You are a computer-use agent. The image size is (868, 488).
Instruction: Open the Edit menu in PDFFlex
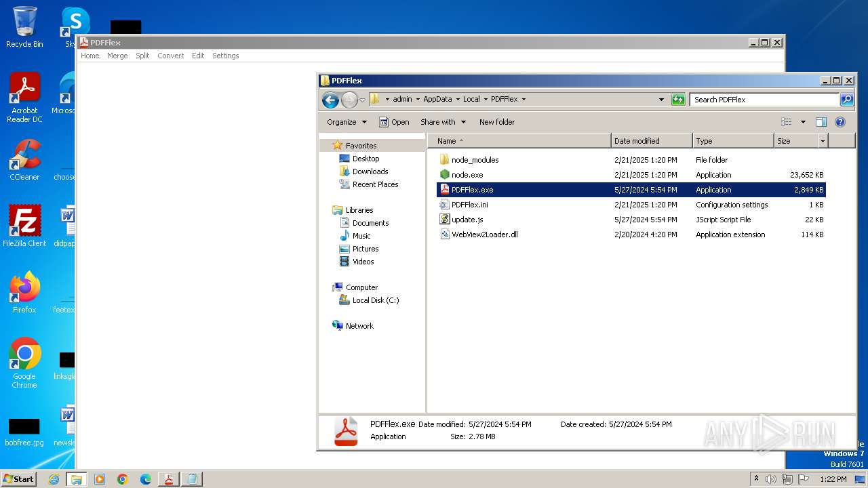click(197, 56)
